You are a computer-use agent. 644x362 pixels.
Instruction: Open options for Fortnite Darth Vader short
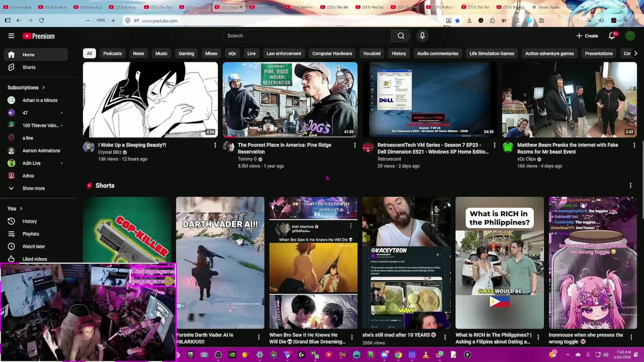259,337
